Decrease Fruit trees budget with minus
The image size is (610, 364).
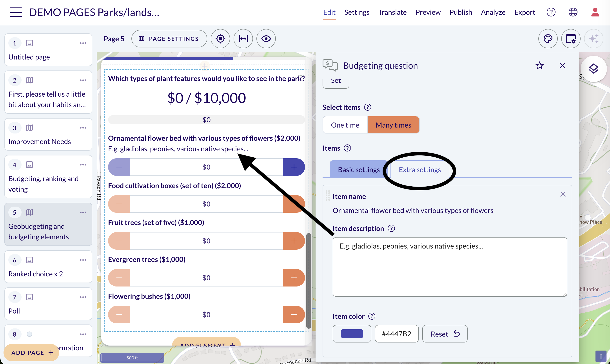[119, 241]
